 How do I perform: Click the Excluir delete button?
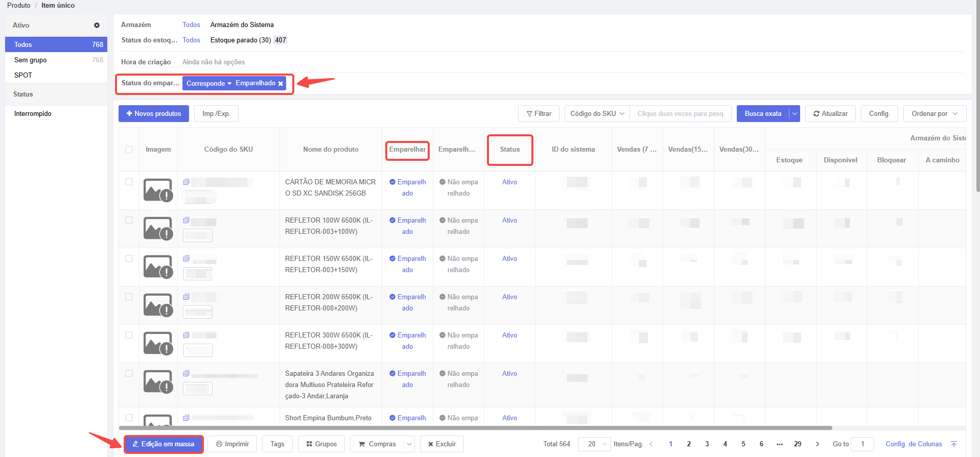[x=441, y=444]
